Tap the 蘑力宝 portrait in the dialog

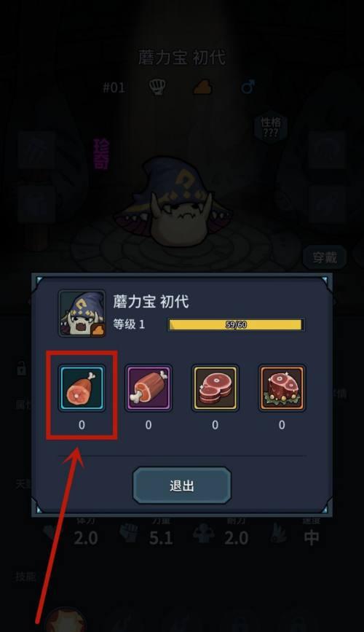point(82,313)
